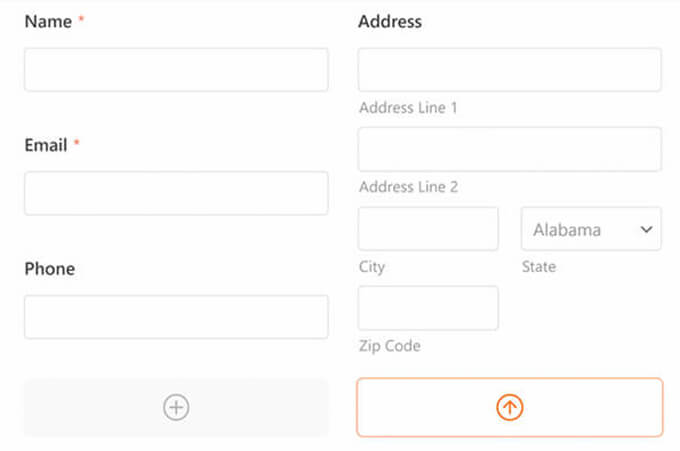Click the State caption text
This screenshot has height=451, width=680.
pyautogui.click(x=539, y=267)
